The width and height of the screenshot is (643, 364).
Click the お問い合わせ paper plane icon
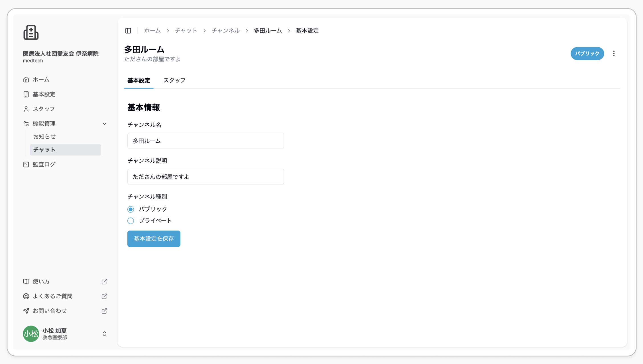coord(26,311)
